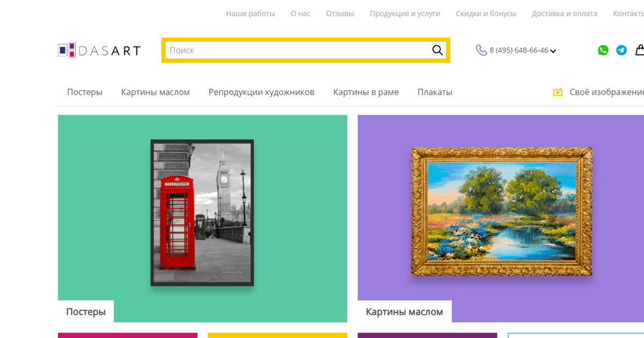Screen dimensions: 644x338
Task: Open Скидки и бонусы page
Action: point(486,13)
